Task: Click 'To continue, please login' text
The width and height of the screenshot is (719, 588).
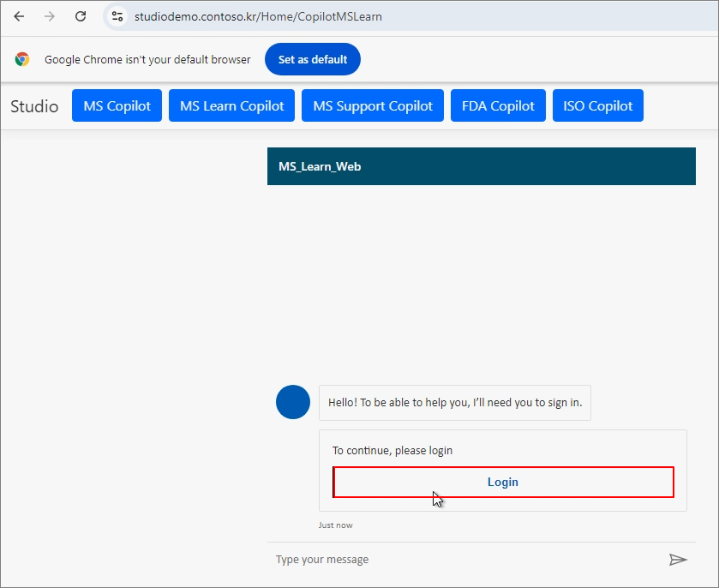Action: (x=392, y=450)
